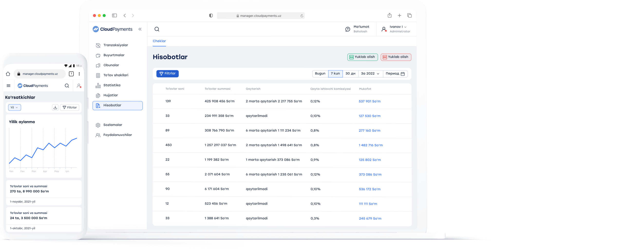Open Foydalanuvchilar in the sidebar

[x=117, y=135]
